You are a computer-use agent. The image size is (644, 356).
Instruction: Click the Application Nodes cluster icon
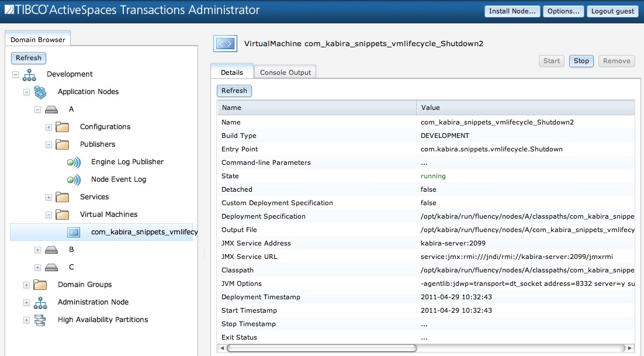[39, 92]
